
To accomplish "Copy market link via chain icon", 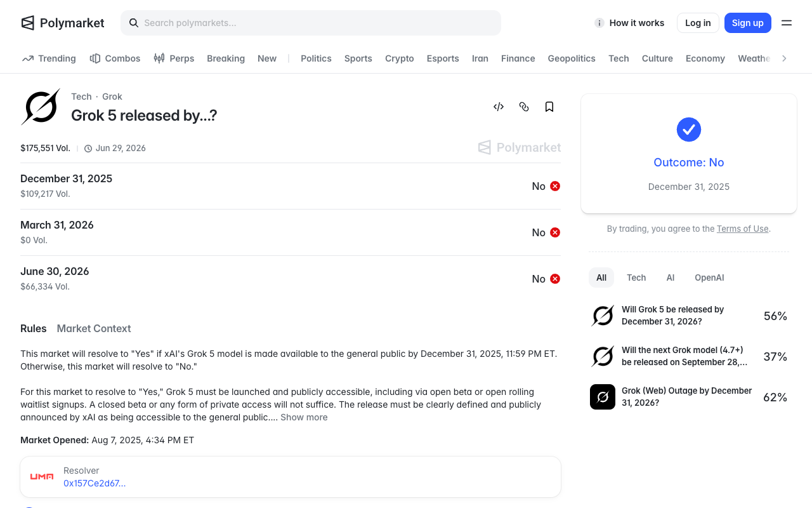I will (x=524, y=107).
